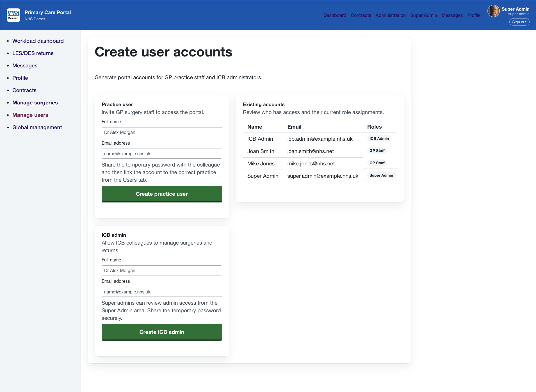Open Manage users from the sidebar
Screen dimensions: 536x392
pyautogui.click(x=30, y=115)
